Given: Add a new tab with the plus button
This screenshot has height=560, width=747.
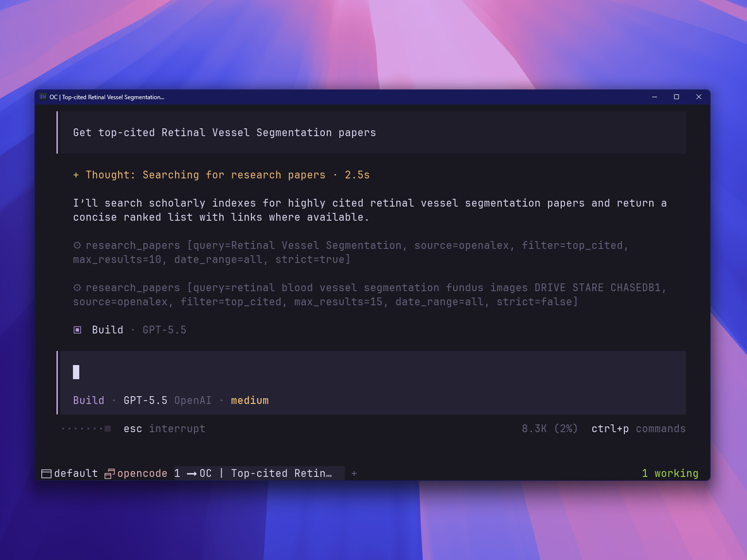Looking at the screenshot, I should click(x=354, y=473).
